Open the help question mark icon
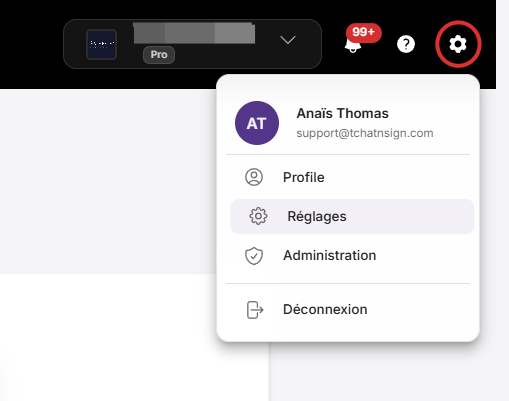The image size is (509, 401). pyautogui.click(x=406, y=44)
